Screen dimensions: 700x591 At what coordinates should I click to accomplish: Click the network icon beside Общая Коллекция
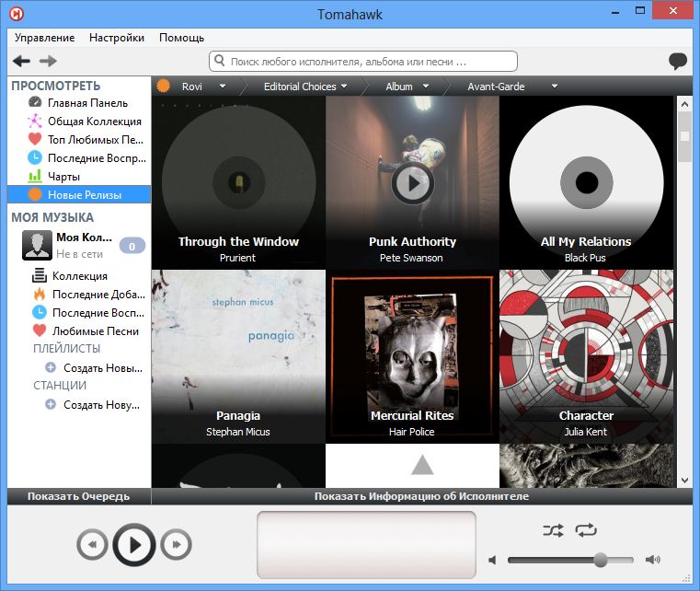click(35, 122)
